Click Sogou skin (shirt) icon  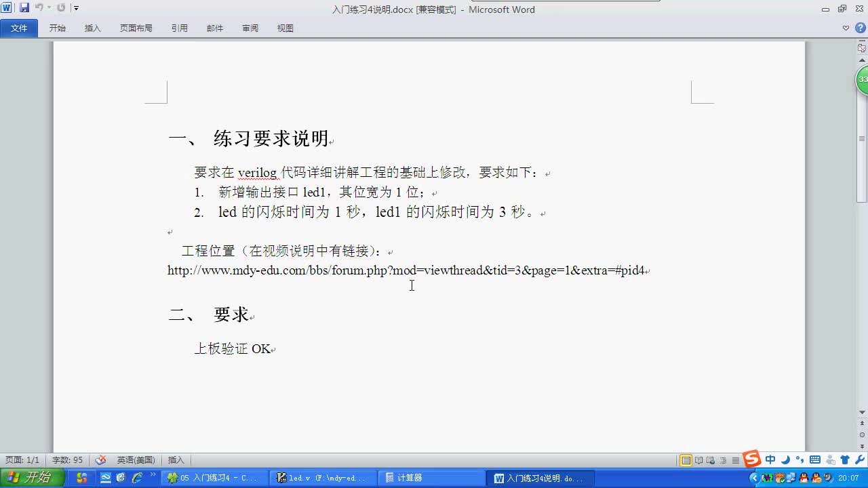pyautogui.click(x=844, y=460)
